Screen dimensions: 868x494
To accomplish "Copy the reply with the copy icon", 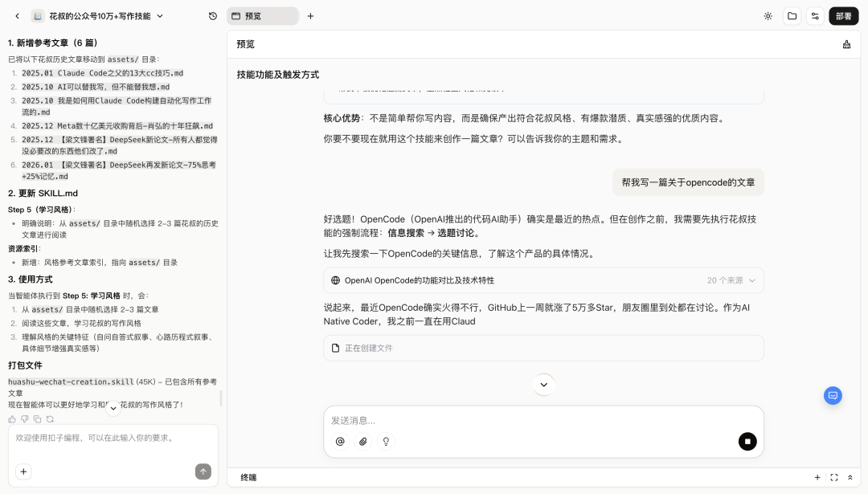I will coord(37,419).
